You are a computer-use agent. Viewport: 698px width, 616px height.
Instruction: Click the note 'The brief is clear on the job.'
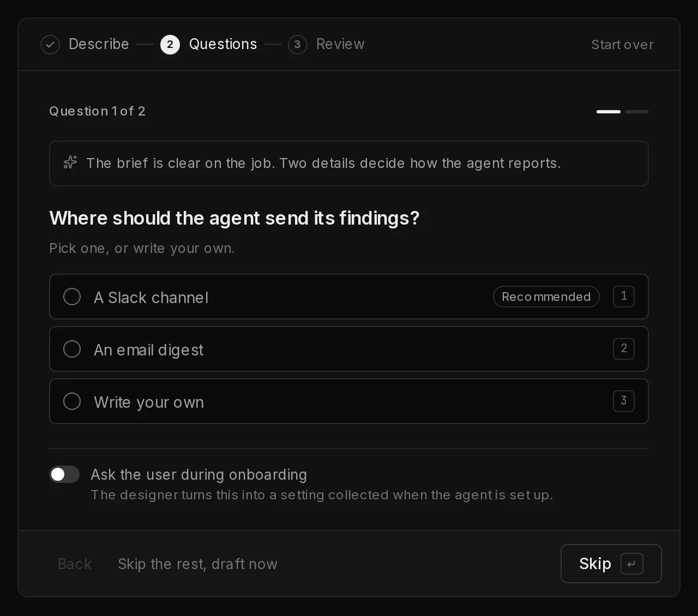click(180, 163)
